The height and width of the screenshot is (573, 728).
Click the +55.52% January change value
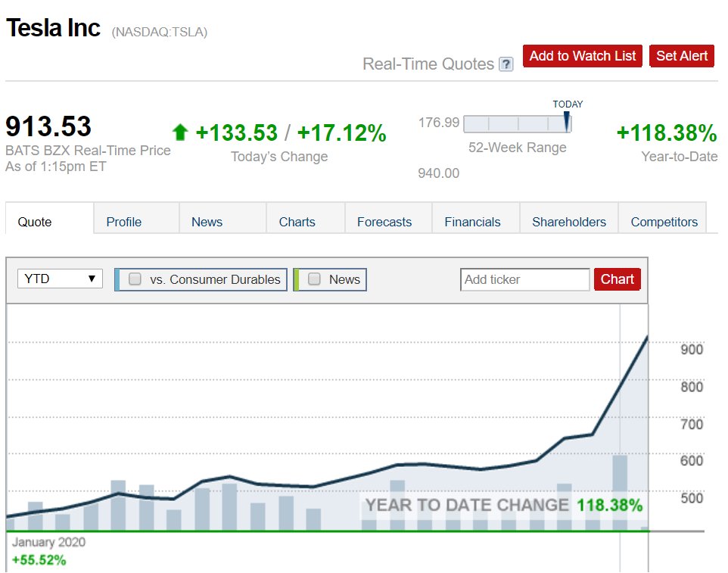pos(39,560)
